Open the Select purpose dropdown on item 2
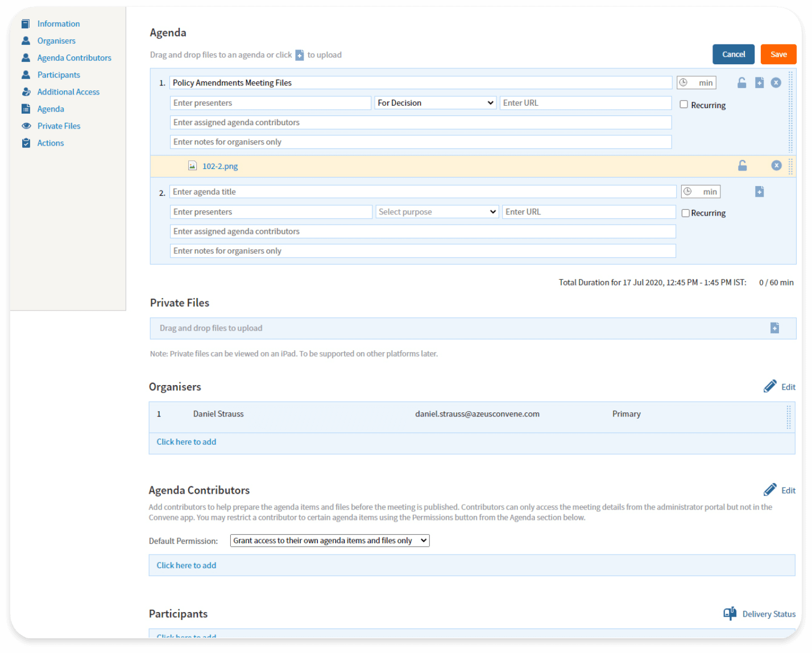Screen dimensions: 812x653 point(436,212)
